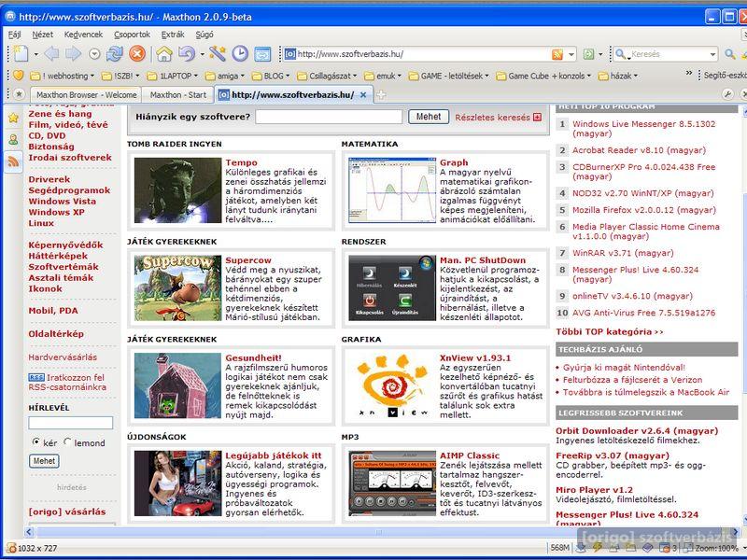Click the Mehet button beside software search
Viewport: 747px width, 560px height.
429,117
